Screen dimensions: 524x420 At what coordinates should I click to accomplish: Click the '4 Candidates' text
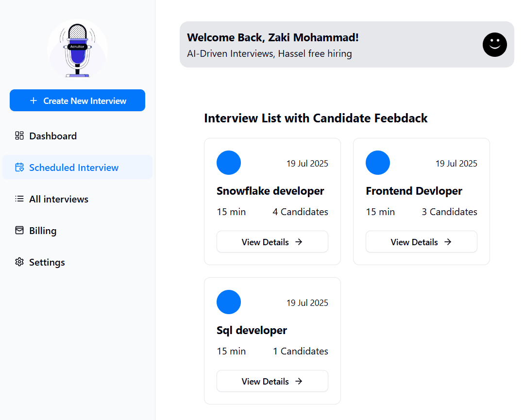click(x=301, y=212)
